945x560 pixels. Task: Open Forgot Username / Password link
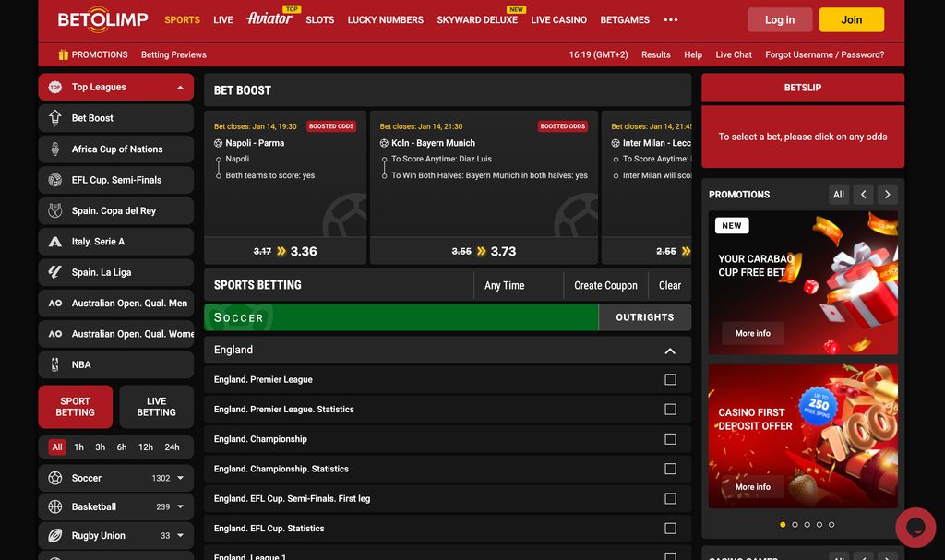824,54
